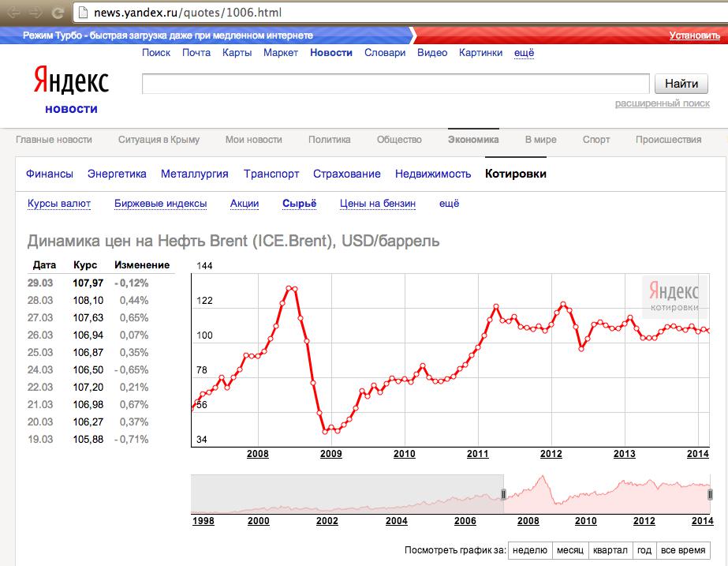This screenshot has height=566, width=728.
Task: Click 2002 label on overview timeline
Action: 327,521
